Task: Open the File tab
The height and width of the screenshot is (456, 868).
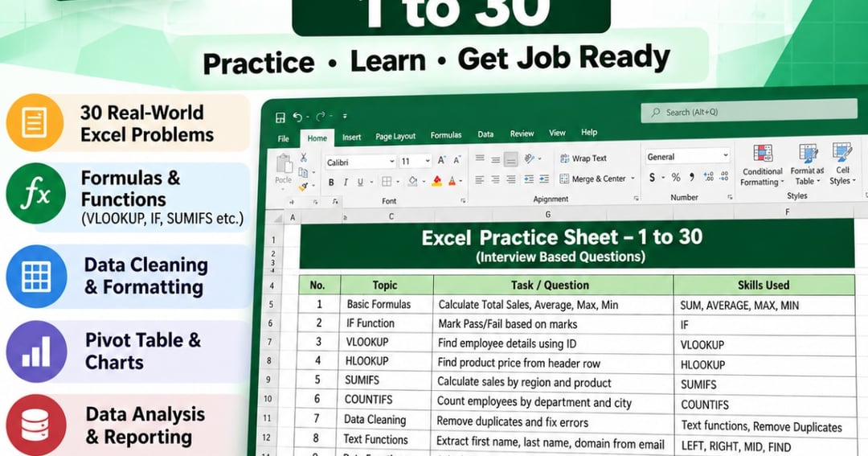Action: [x=284, y=138]
